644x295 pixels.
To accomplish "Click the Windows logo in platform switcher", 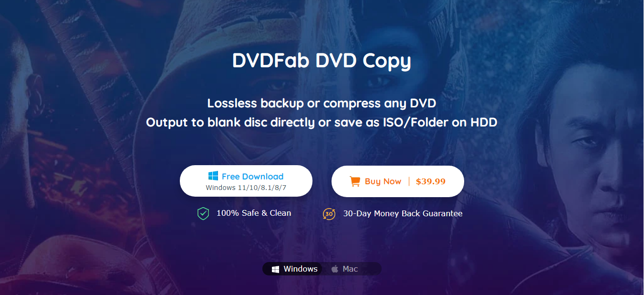I will pyautogui.click(x=276, y=269).
